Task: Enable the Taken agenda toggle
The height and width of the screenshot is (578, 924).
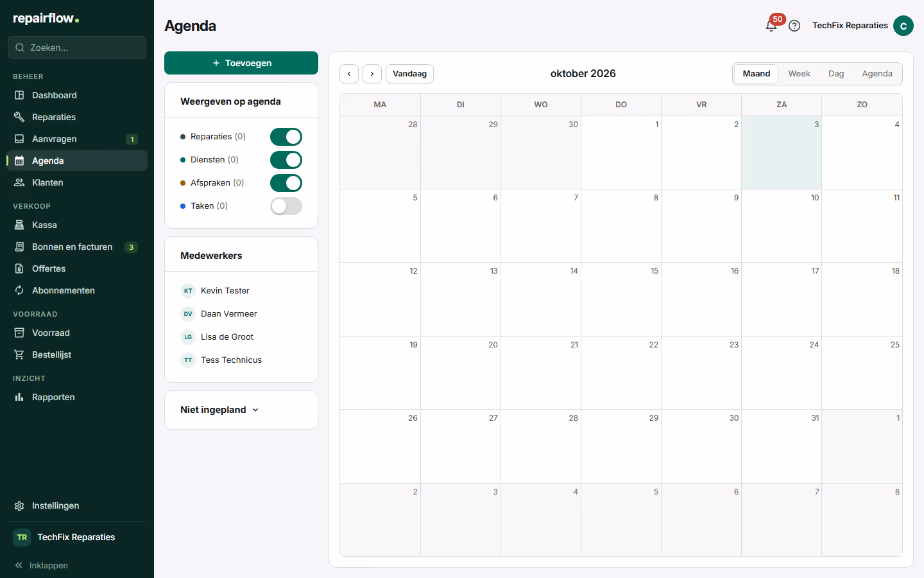Action: pyautogui.click(x=286, y=206)
